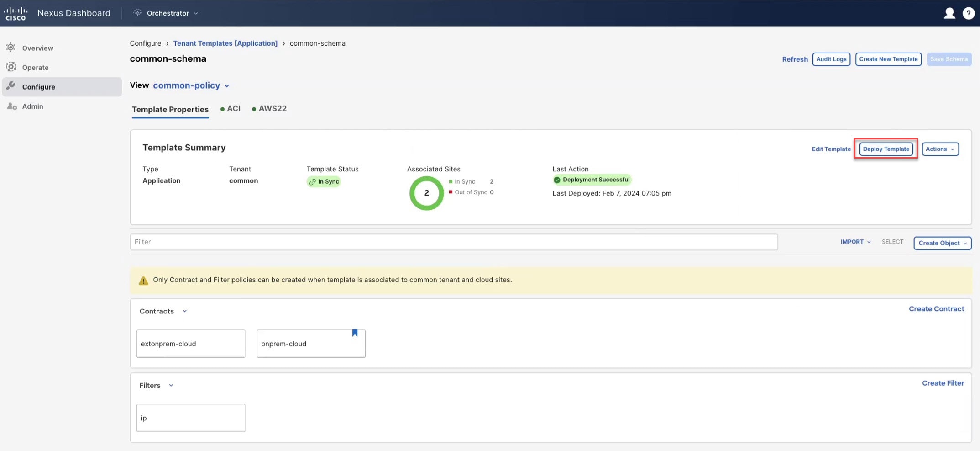This screenshot has width=980, height=451.
Task: Go to Overview in sidebar
Action: tap(37, 48)
